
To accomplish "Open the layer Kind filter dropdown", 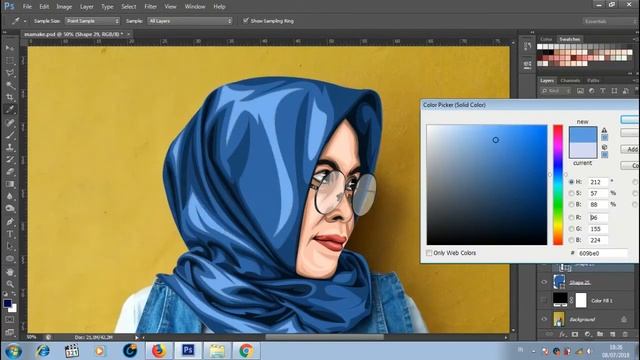I will tap(556, 91).
